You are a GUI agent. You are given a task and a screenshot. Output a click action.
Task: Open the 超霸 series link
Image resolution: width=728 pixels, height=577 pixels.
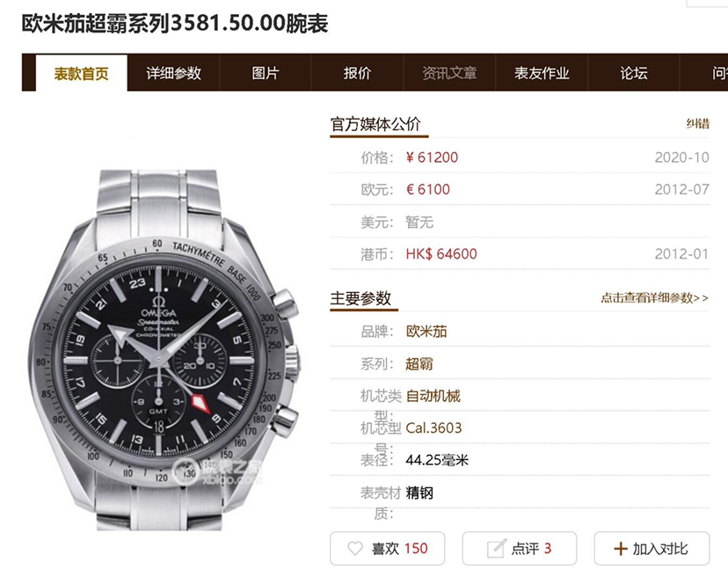pos(419,363)
